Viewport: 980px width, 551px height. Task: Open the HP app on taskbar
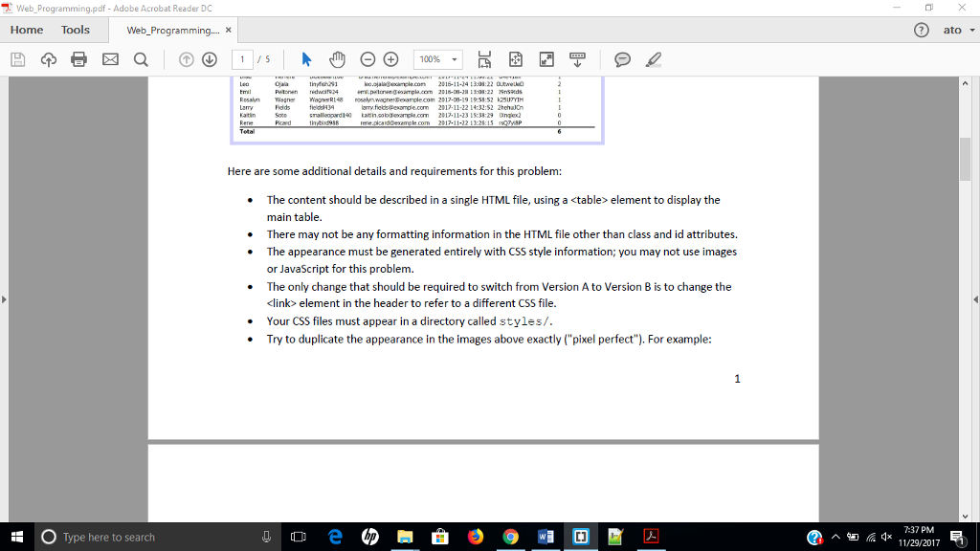370,537
